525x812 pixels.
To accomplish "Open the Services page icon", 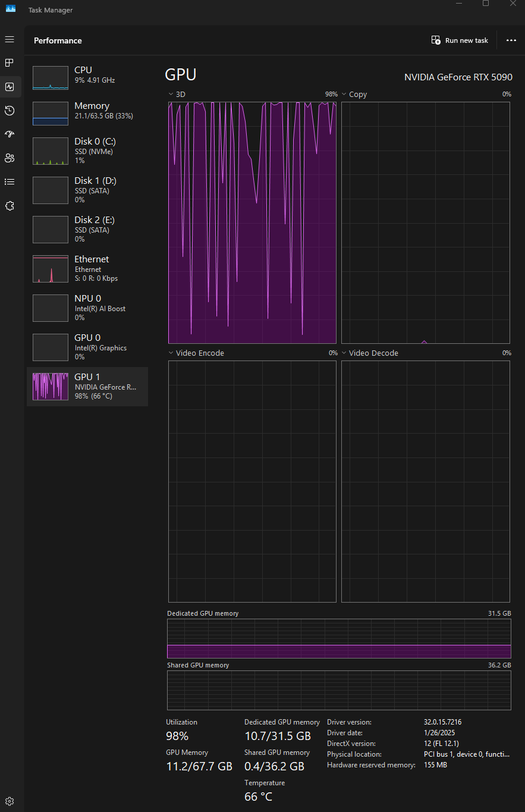I will [x=10, y=206].
